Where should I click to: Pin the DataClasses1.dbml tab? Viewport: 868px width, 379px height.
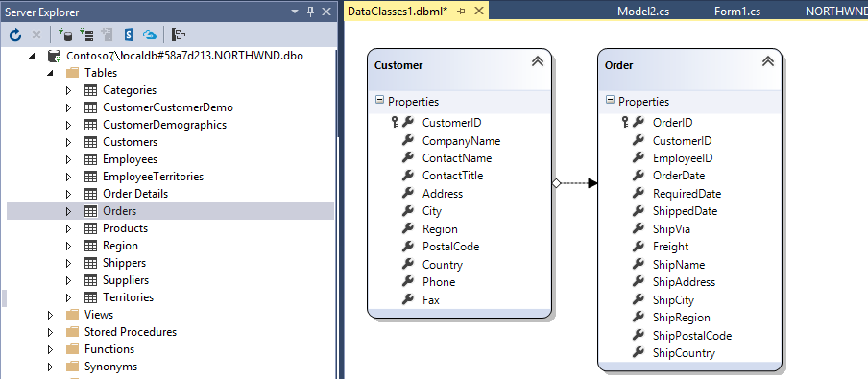pos(462,12)
